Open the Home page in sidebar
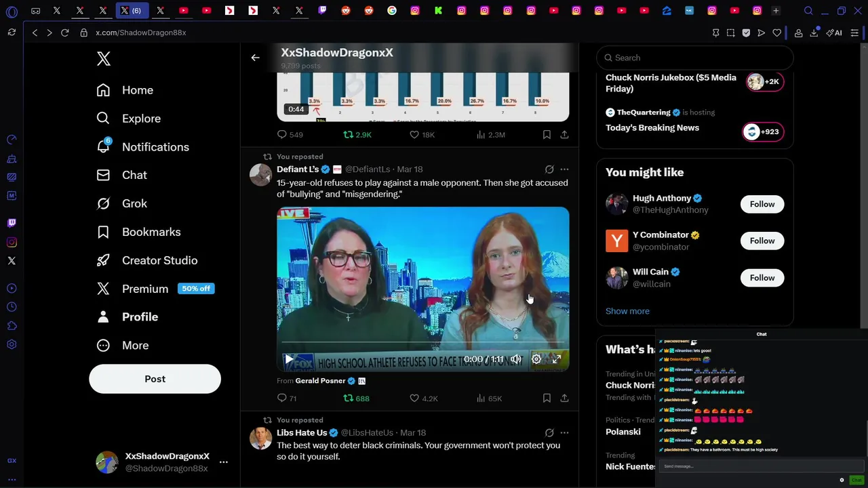 (125, 90)
